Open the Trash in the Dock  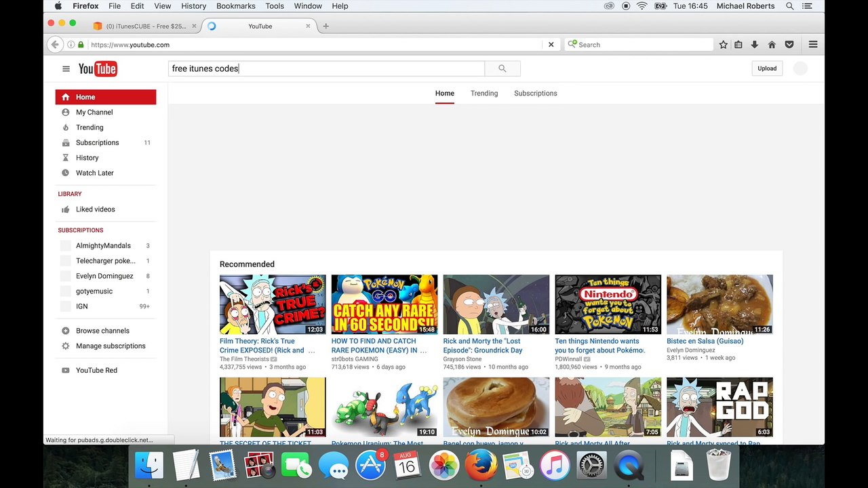coord(718,466)
